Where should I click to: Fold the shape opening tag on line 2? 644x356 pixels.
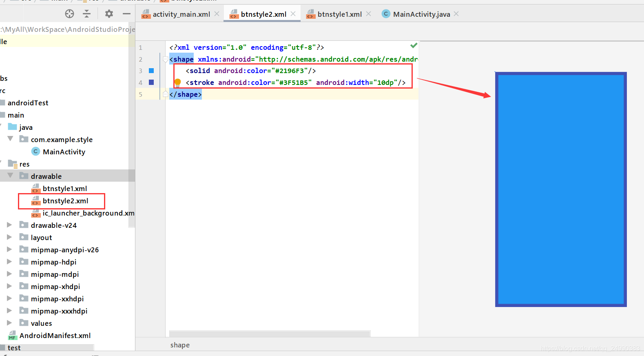(165, 59)
